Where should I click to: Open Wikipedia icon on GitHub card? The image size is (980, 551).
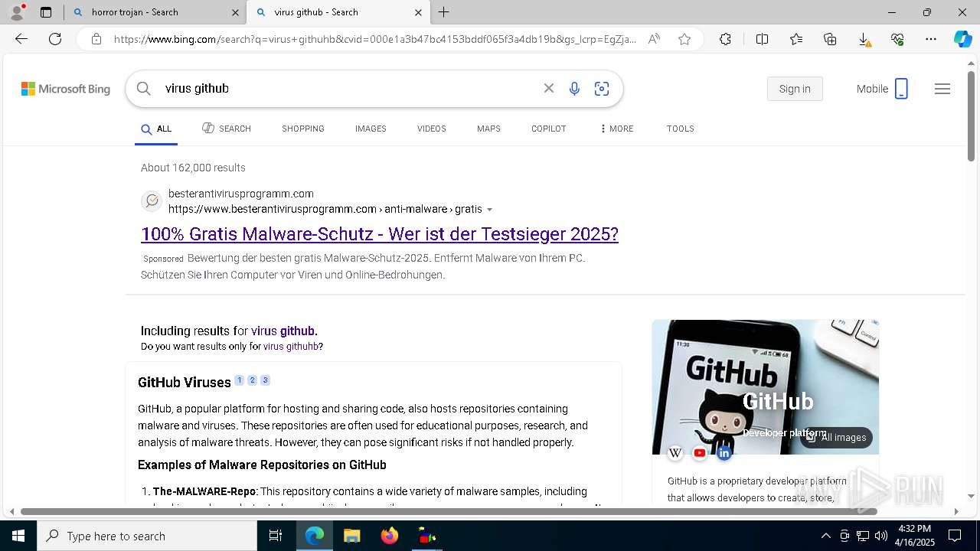pos(675,453)
